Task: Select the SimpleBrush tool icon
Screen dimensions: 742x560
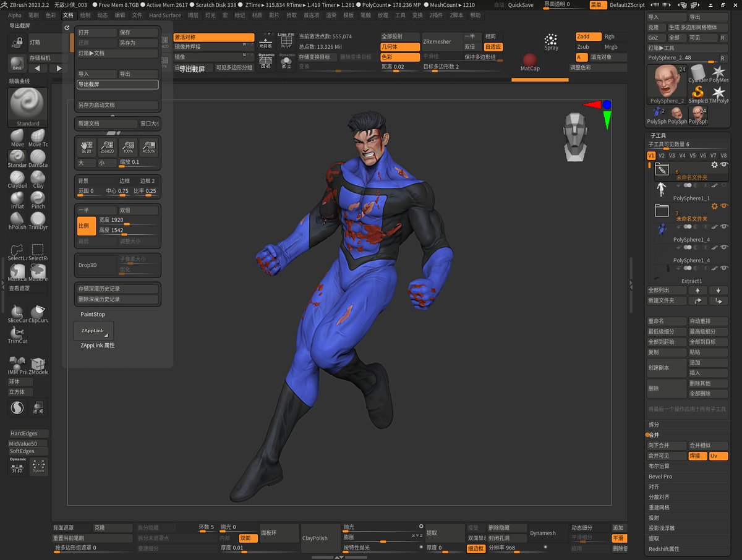Action: pyautogui.click(x=699, y=93)
